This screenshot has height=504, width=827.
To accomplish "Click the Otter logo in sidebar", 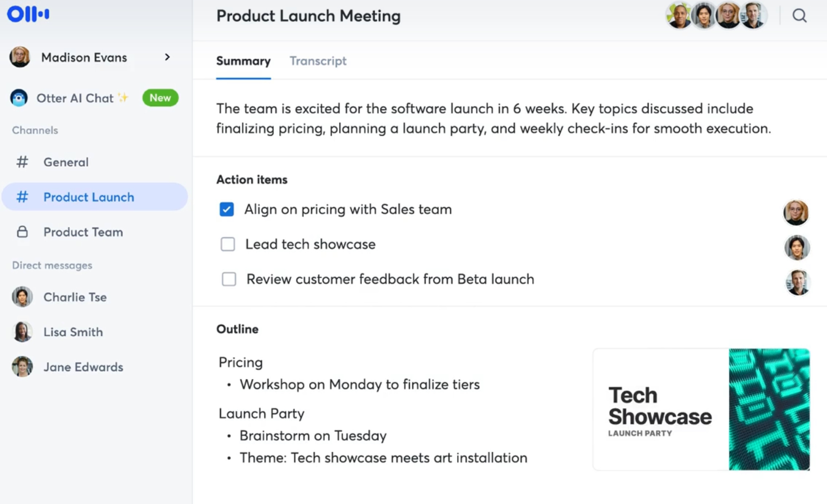I will coord(27,14).
